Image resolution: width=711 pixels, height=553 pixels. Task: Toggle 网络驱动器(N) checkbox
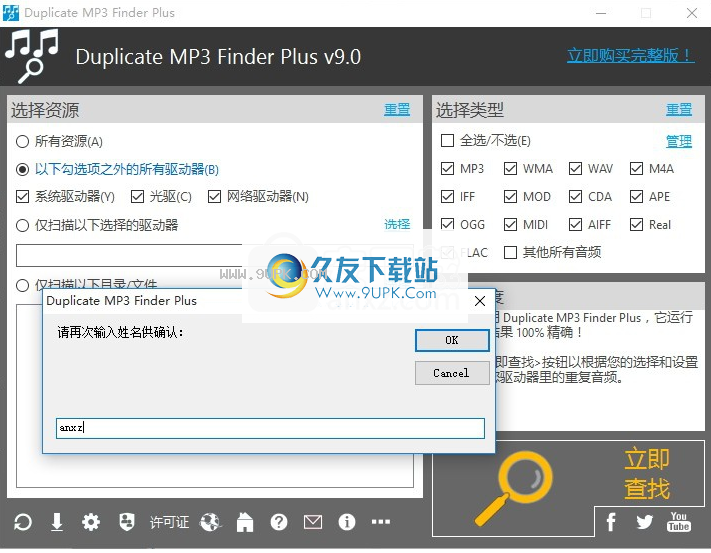214,197
